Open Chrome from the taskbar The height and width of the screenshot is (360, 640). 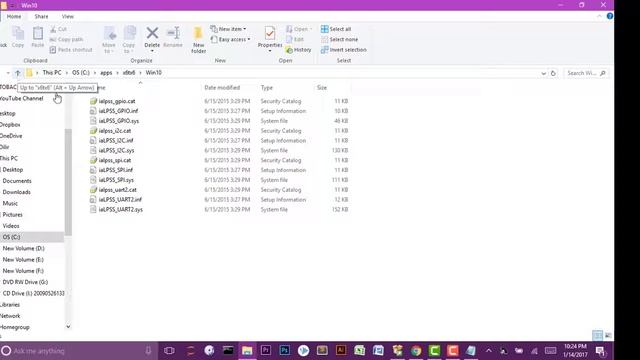click(x=416, y=351)
